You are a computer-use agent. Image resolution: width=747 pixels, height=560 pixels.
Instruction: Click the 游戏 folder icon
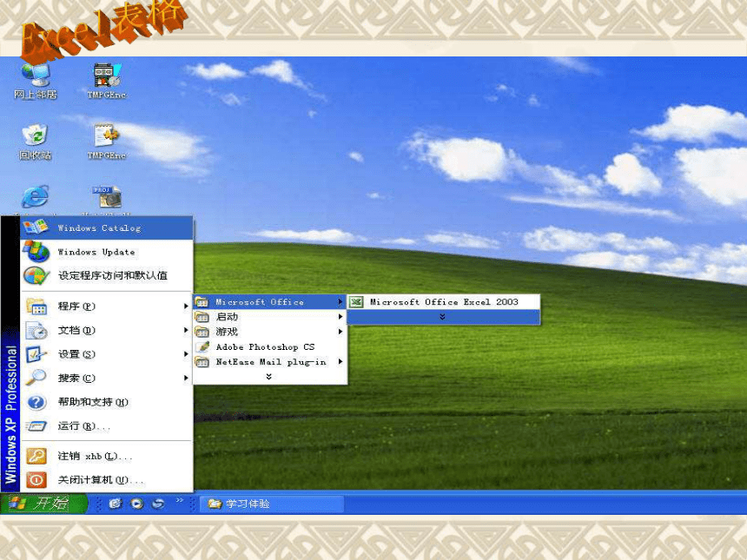(x=202, y=332)
